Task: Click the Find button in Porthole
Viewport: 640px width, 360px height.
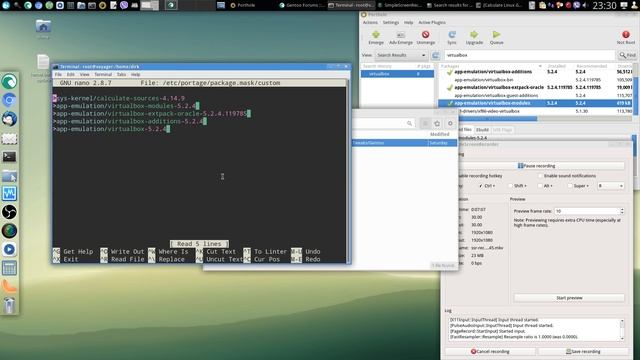Action: [627, 55]
